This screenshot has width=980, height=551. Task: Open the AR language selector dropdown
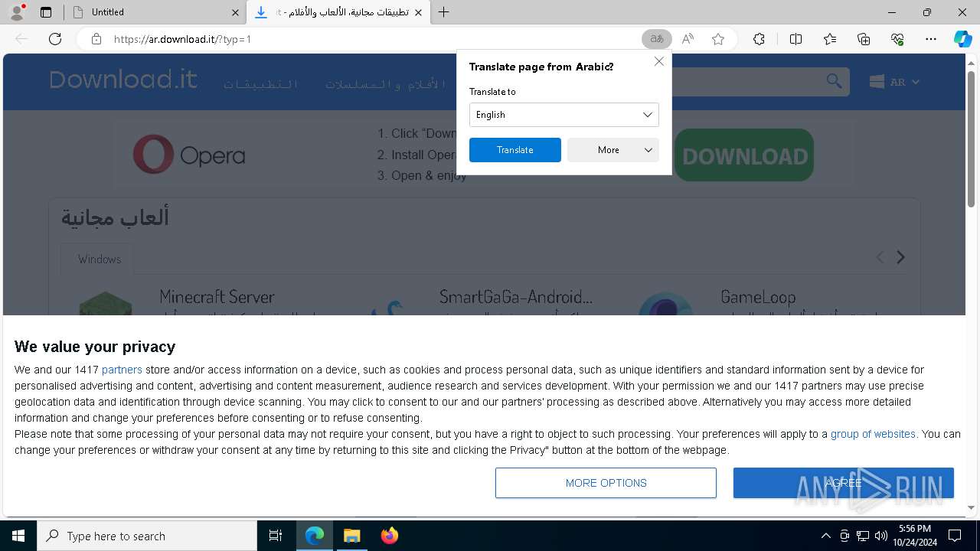[x=895, y=82]
